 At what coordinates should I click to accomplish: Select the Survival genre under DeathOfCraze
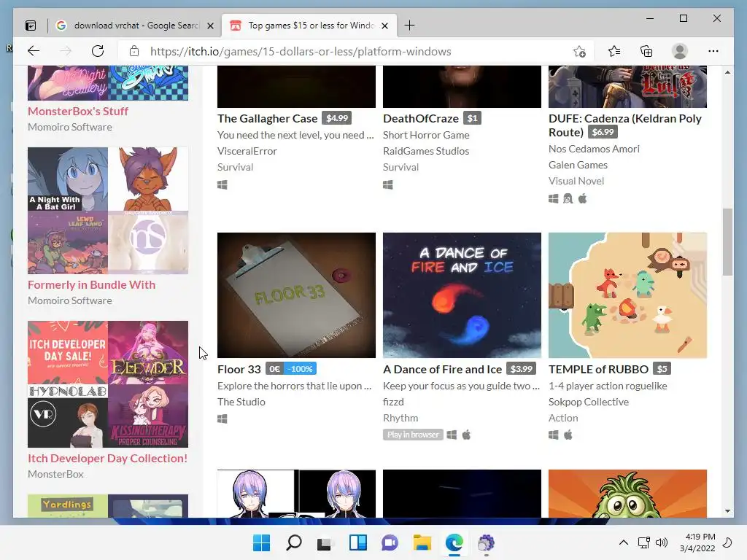pyautogui.click(x=400, y=167)
